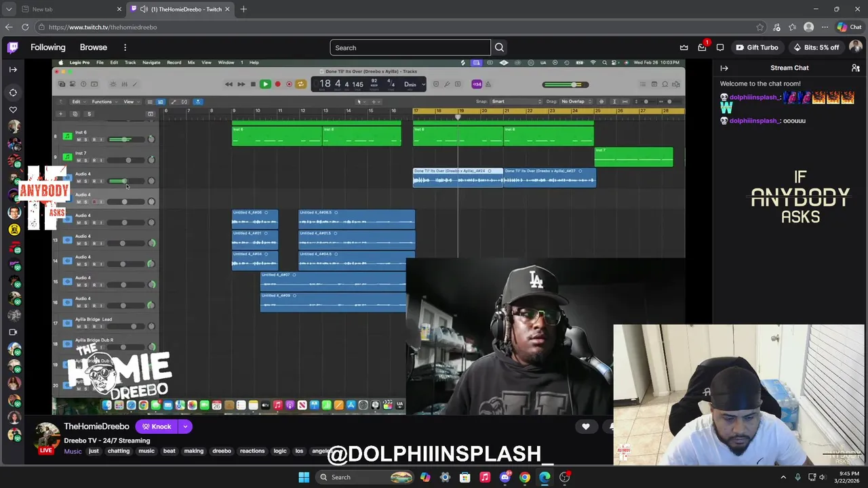The height and width of the screenshot is (488, 868).
Task: Open the music app icon on the taskbar
Action: point(485,477)
